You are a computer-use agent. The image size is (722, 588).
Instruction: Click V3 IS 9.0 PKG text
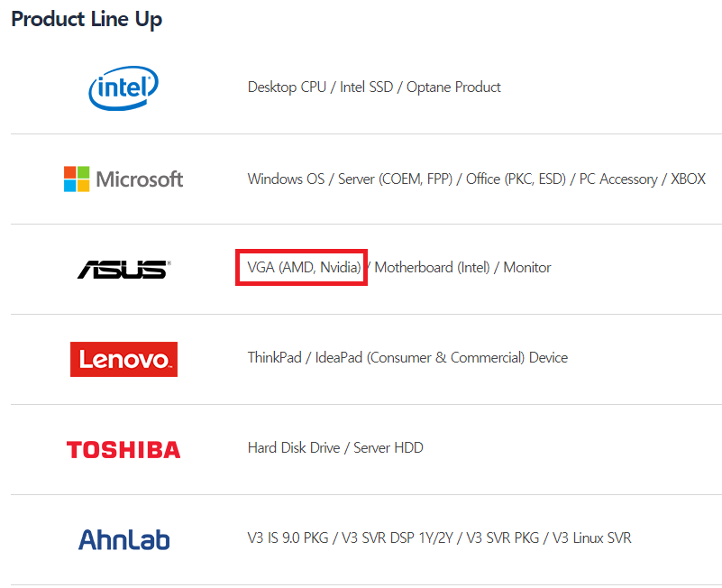288,538
